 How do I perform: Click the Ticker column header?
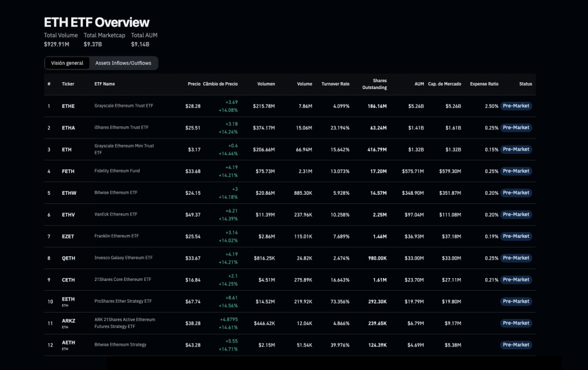click(x=68, y=84)
